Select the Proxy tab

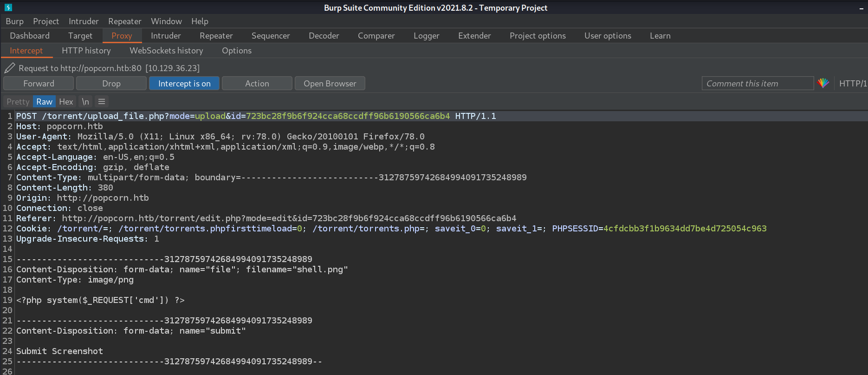[122, 36]
